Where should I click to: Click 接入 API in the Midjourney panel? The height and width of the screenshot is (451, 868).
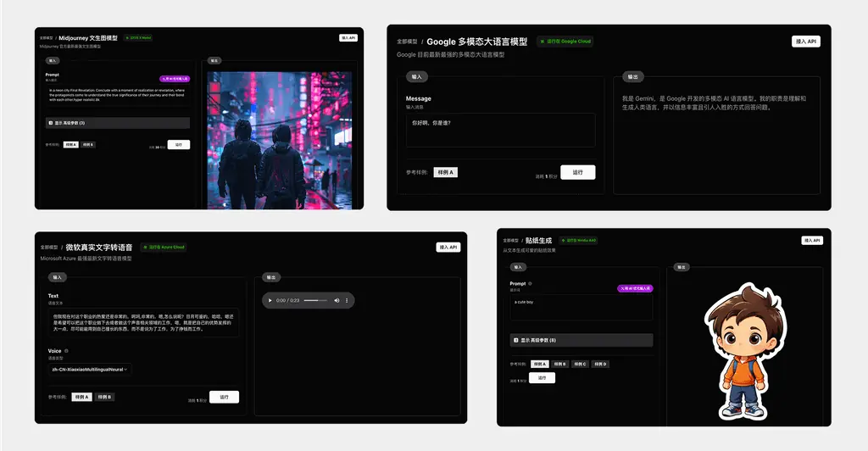click(348, 37)
